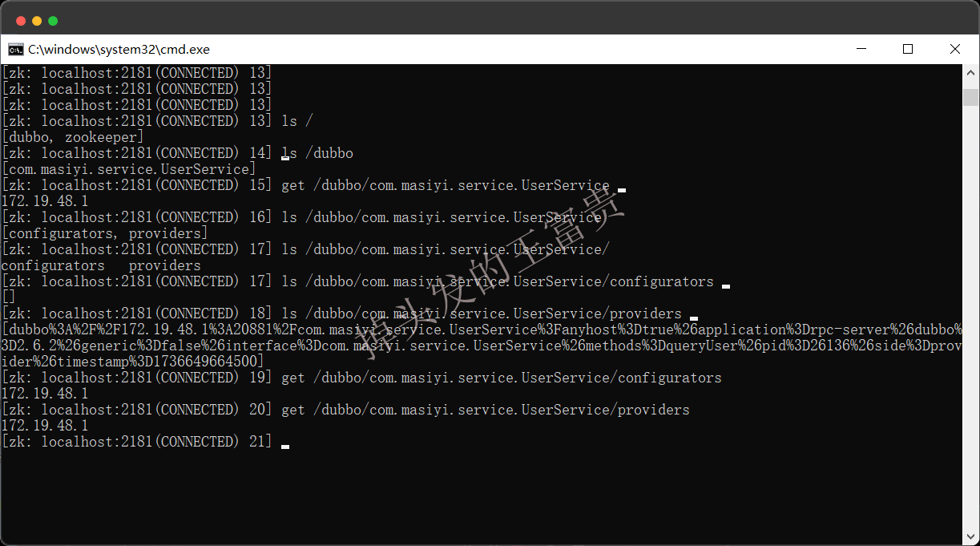Click the scrollbar down arrow

[970, 538]
